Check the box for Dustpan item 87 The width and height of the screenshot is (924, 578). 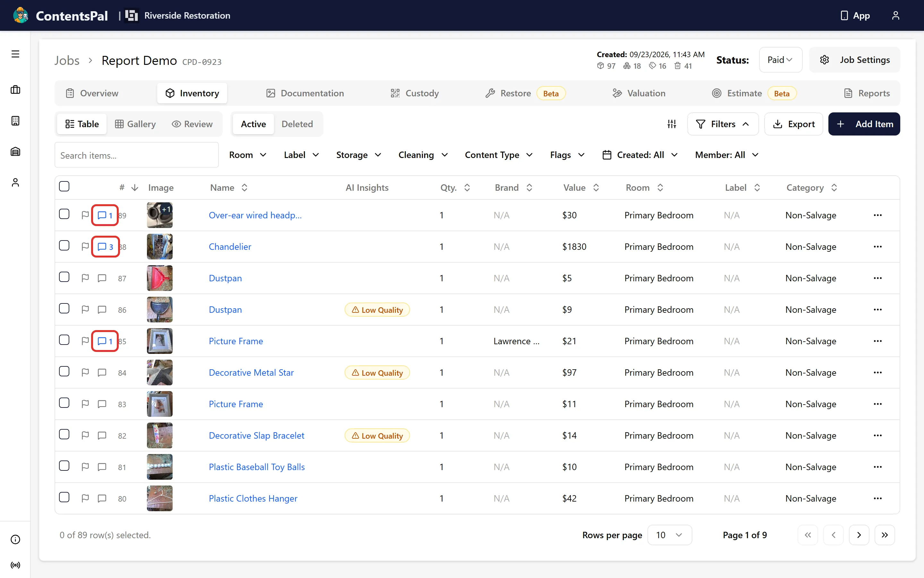64,277
